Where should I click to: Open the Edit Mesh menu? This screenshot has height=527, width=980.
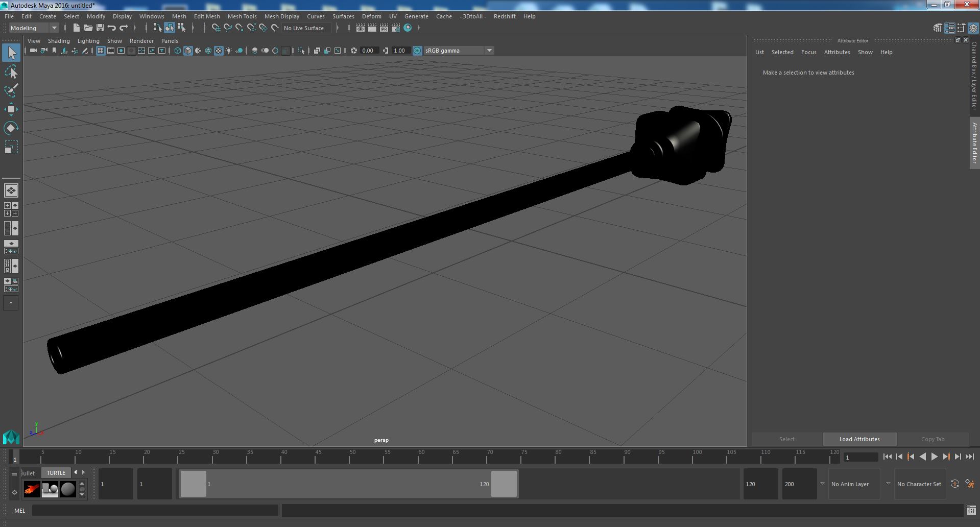[x=207, y=16]
